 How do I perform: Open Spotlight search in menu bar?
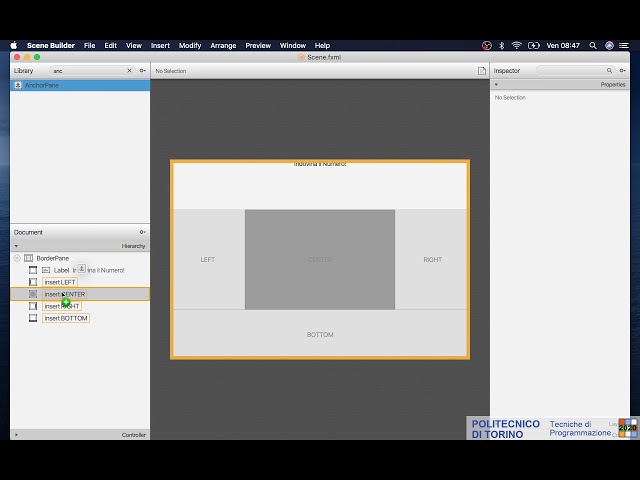(x=592, y=45)
